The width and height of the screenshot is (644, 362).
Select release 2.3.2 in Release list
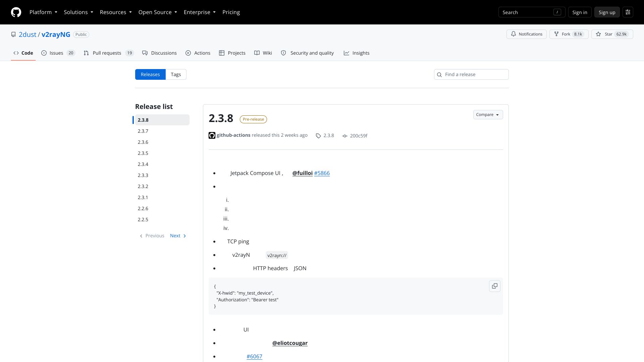162,186
